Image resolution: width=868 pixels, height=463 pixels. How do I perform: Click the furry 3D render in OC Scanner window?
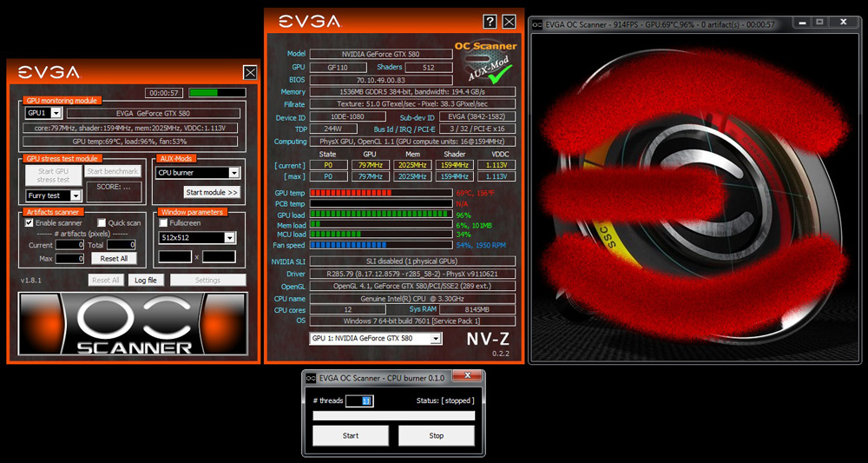tap(694, 196)
